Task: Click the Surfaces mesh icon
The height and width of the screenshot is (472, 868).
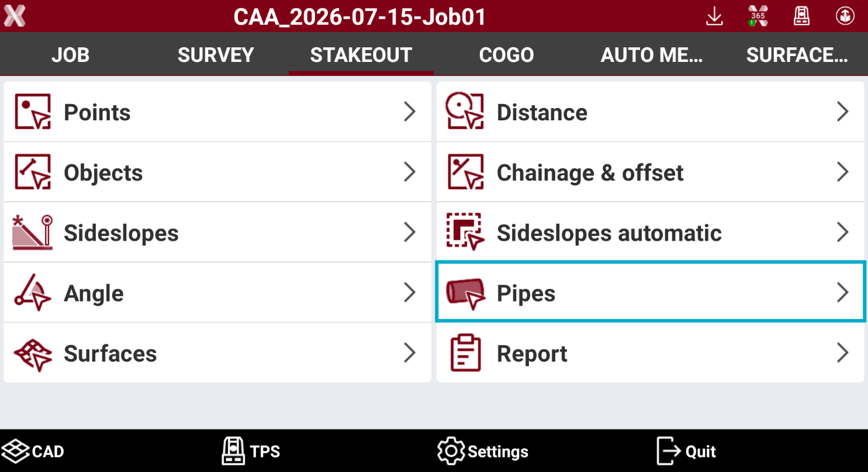Action: click(x=33, y=353)
